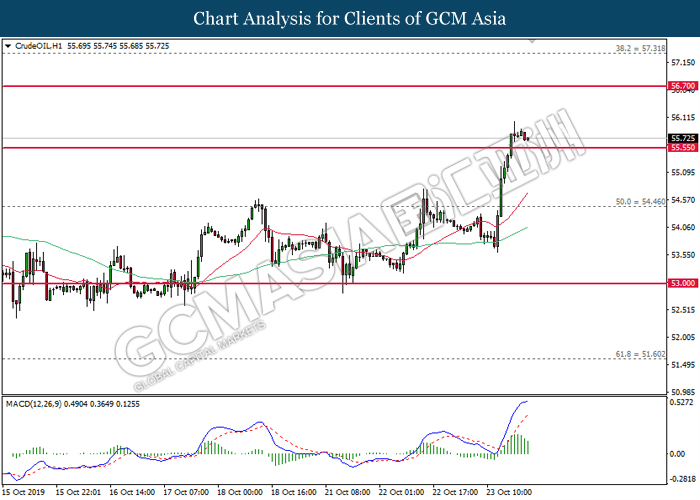The width and height of the screenshot is (700, 500).
Task: Click the dropdown triangle beside CrudeOIL,H1
Action: click(x=8, y=46)
